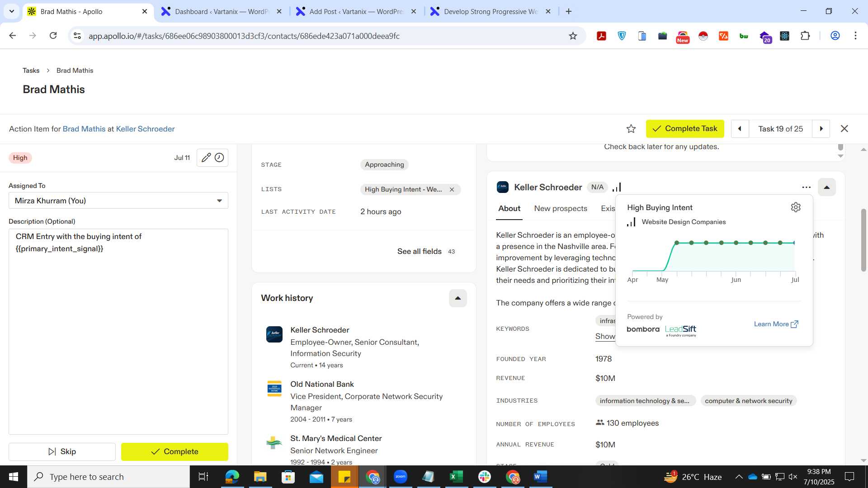Open the Assigned To dropdown
Viewport: 868px width, 488px height.
118,201
